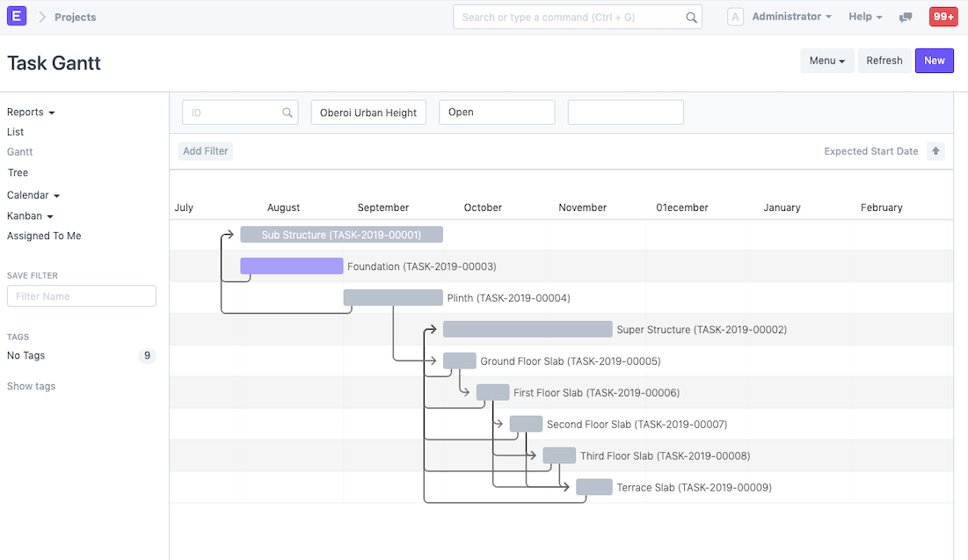Click the Filter Name input field

point(82,296)
